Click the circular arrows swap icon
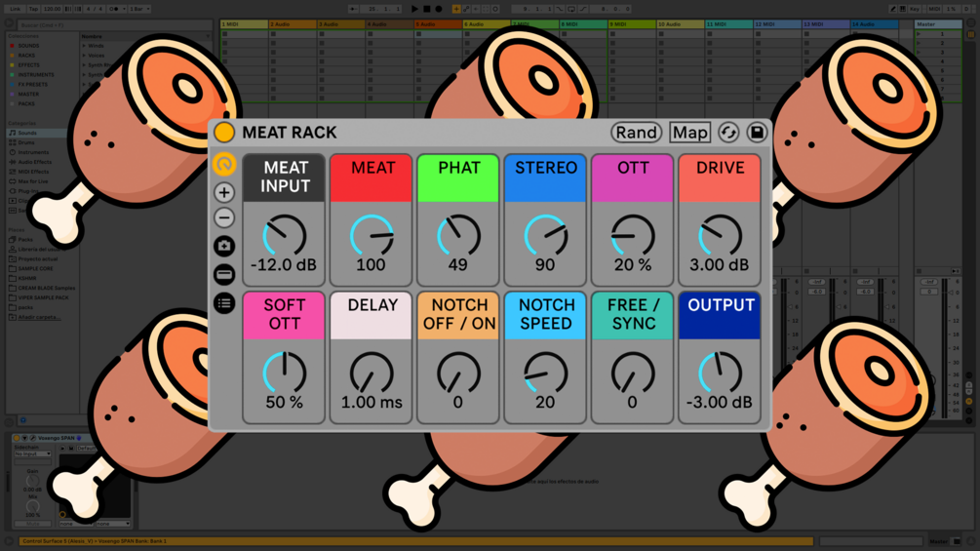 point(728,133)
